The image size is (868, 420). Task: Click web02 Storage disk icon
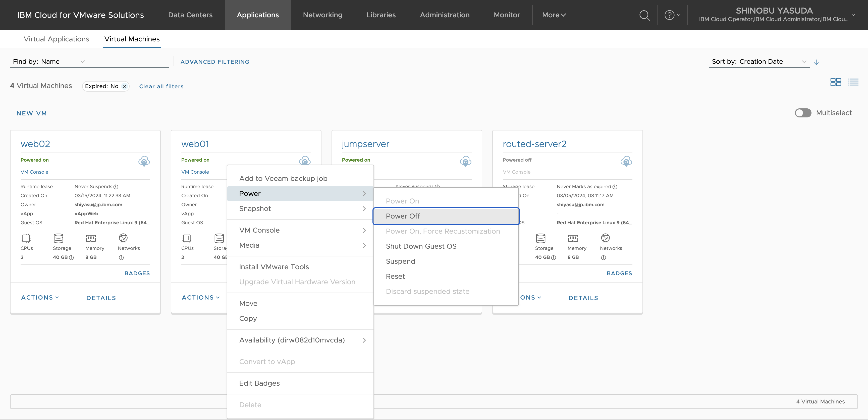pos(58,238)
